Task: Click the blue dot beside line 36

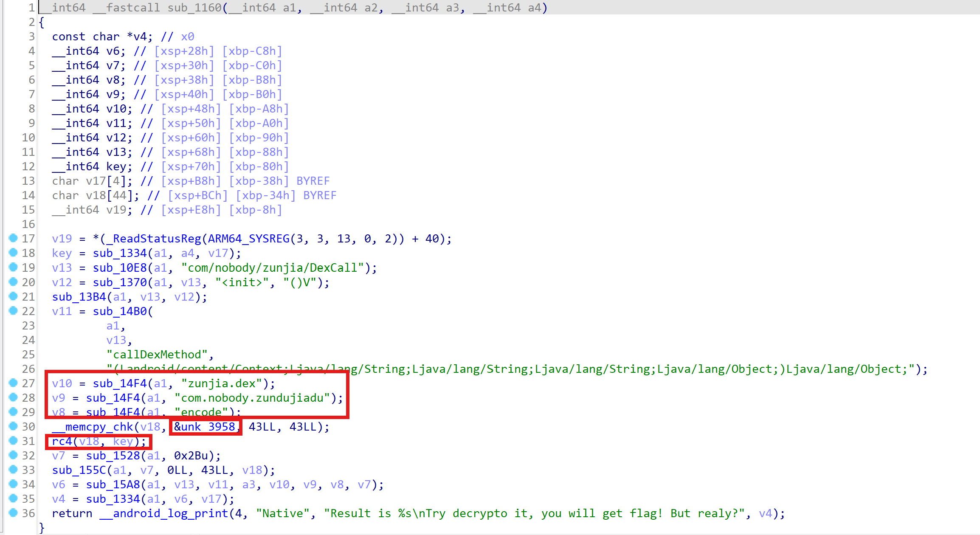Action: [x=13, y=512]
